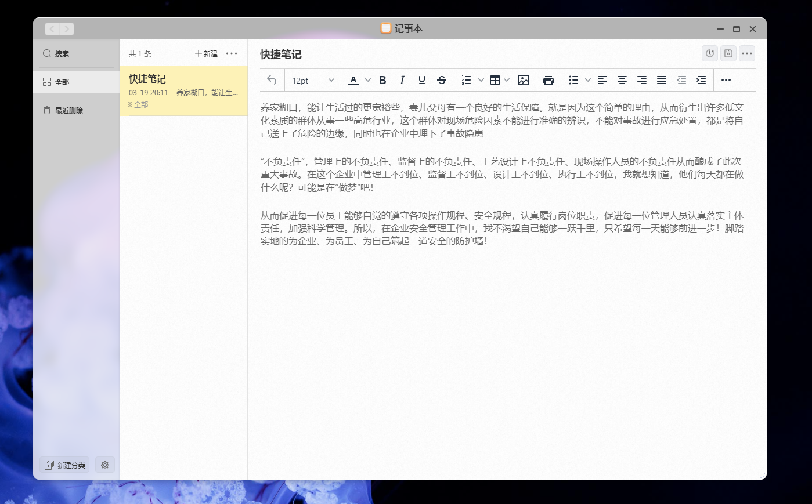Click 新建分类 to add a category

(64, 465)
